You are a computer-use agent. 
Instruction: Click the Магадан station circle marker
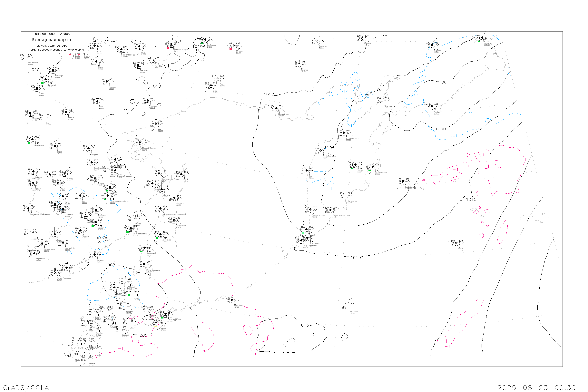coord(276,109)
